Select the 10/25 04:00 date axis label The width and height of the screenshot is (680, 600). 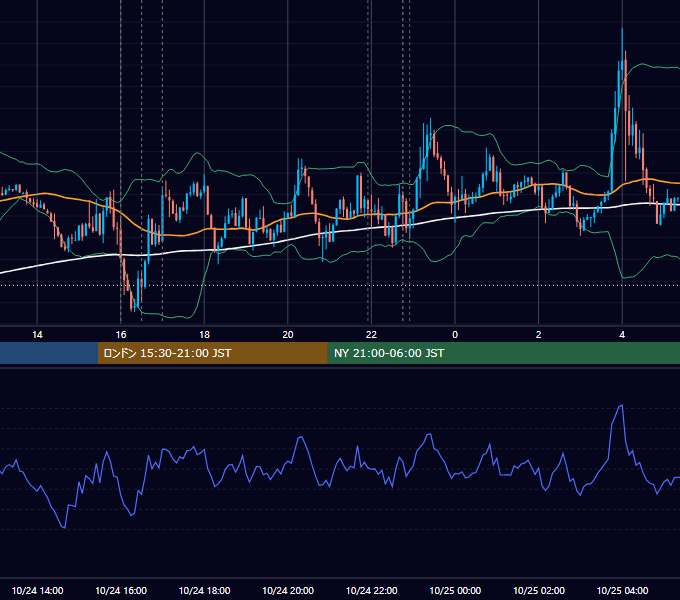[622, 590]
